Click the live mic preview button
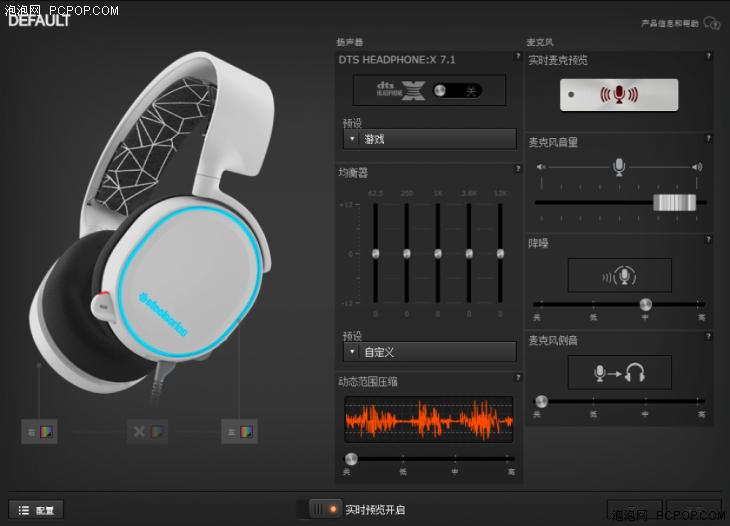 [618, 95]
